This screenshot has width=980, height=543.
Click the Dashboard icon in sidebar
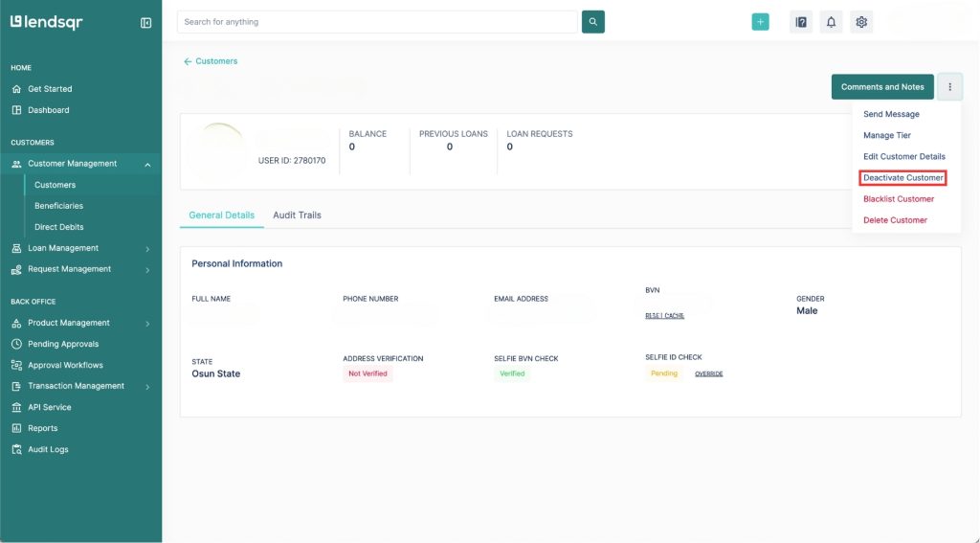pyautogui.click(x=17, y=110)
